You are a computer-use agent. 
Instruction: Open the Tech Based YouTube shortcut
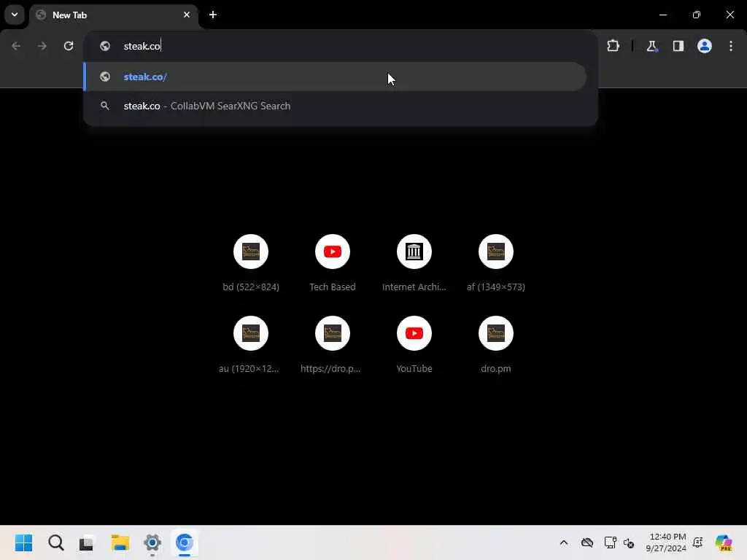333,262
